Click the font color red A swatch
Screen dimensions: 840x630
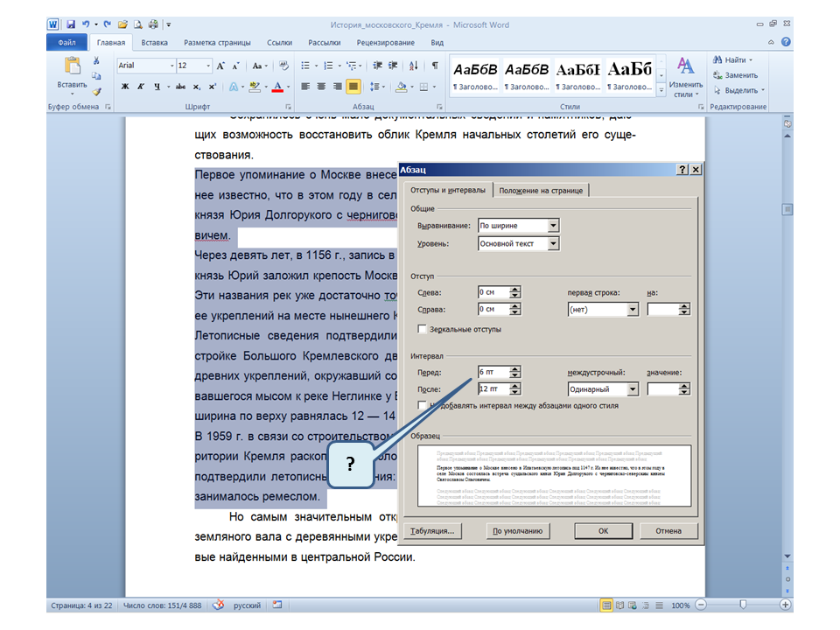tap(277, 87)
